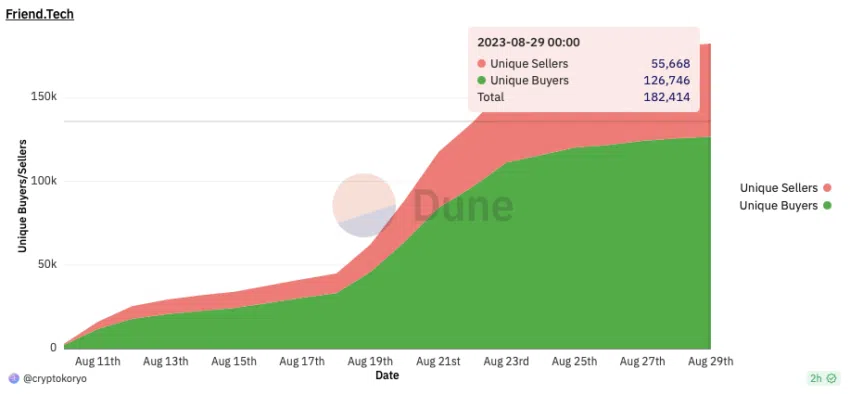Click the 150k y-axis label
850x394 pixels.
(44, 98)
